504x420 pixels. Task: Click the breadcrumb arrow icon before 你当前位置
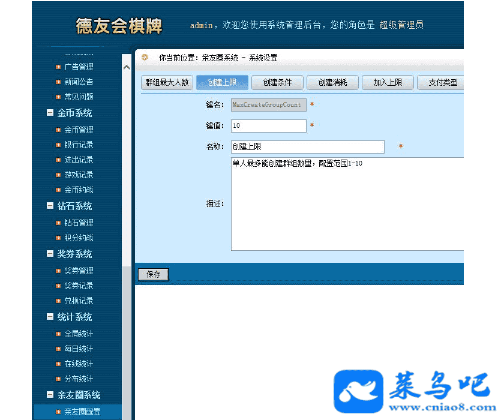tap(145, 58)
